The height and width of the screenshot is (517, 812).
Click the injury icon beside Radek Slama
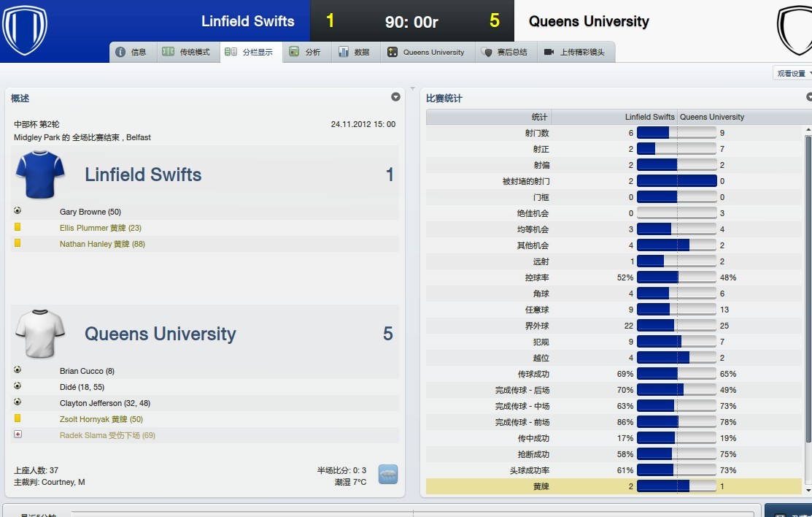[18, 434]
